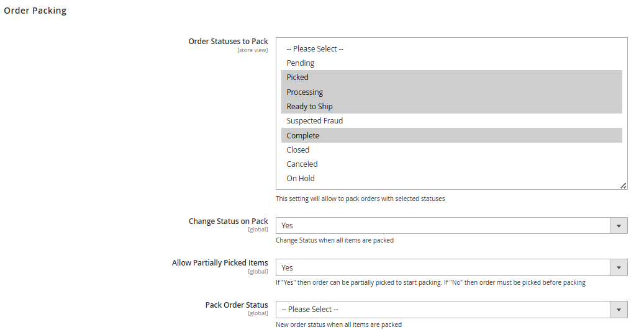Select Suspected Fraud status option
644x335 pixels.
(x=315, y=121)
